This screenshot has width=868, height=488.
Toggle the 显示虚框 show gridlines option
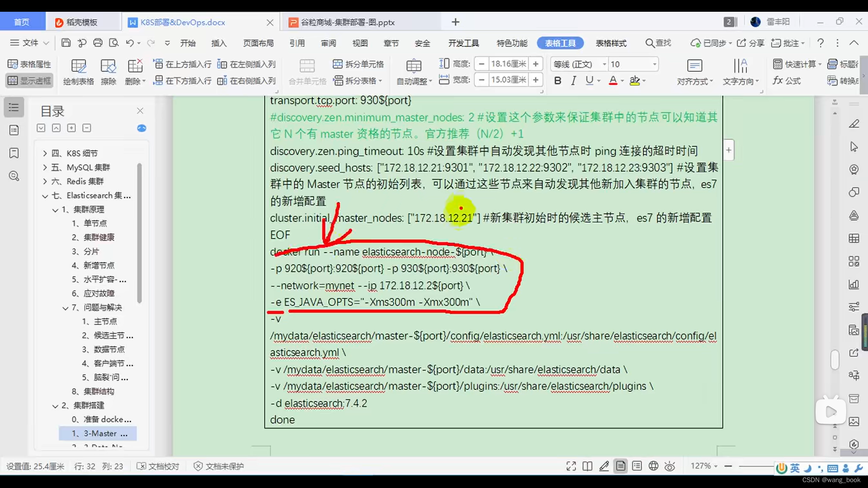pos(29,80)
